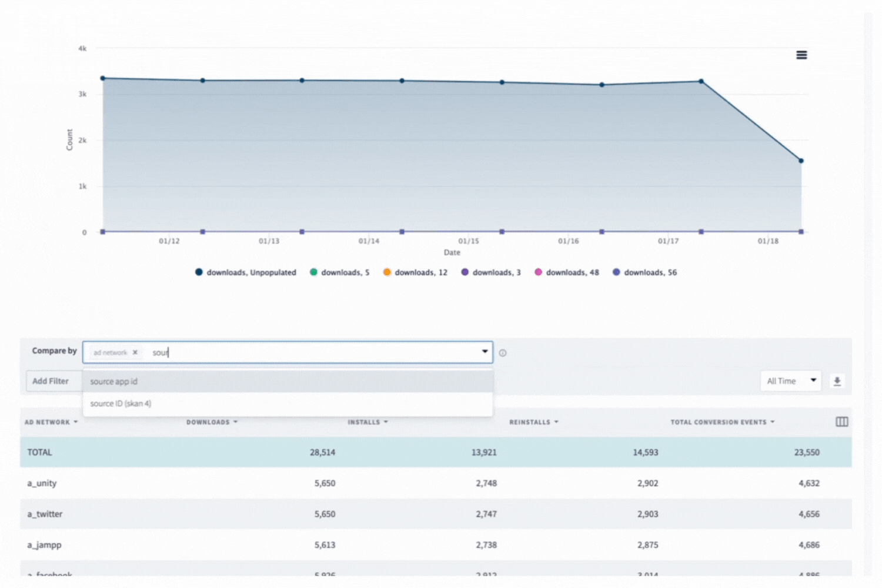Click the pink downloads, 48 legend marker

click(539, 272)
